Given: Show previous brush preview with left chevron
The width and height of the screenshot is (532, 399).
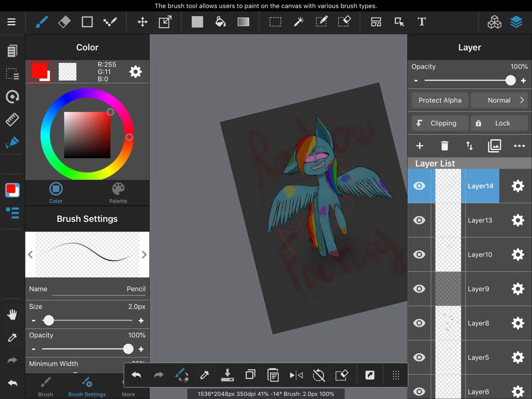Looking at the screenshot, I should pyautogui.click(x=30, y=255).
